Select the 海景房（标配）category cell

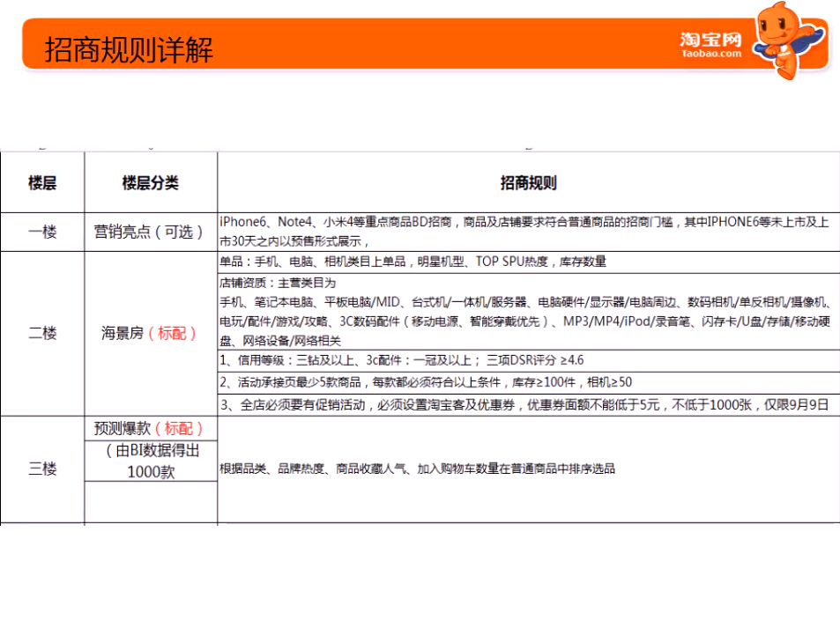pyautogui.click(x=151, y=334)
